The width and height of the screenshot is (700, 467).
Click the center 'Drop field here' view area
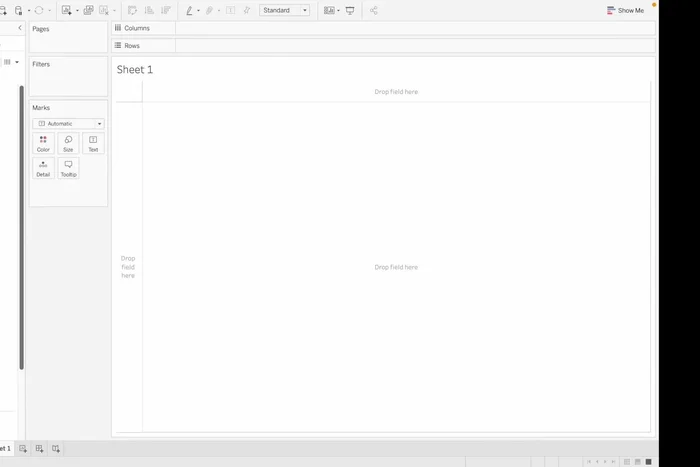pyautogui.click(x=396, y=267)
